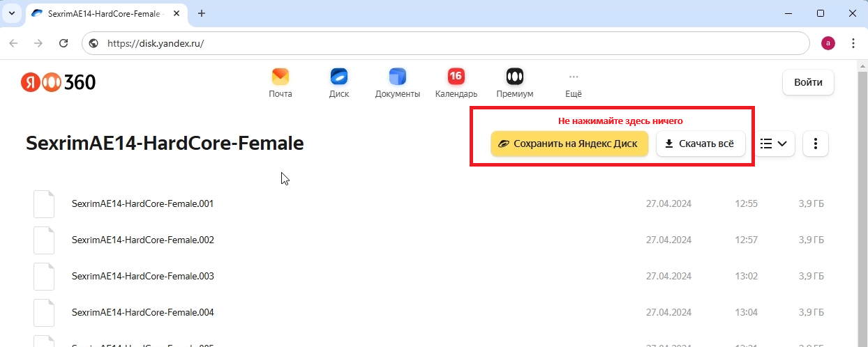This screenshot has height=347, width=868.
Task: Click the disk.yandex.ru address bar
Action: point(447,43)
